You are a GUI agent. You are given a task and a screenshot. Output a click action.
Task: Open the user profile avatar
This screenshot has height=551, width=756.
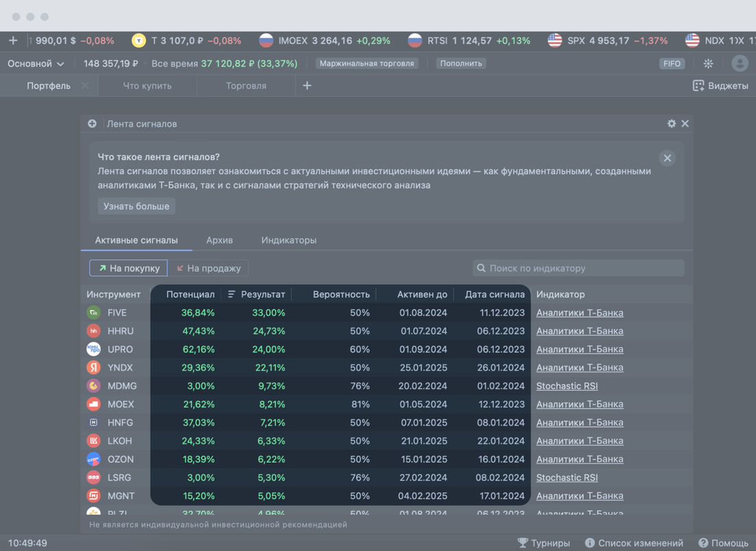(x=740, y=63)
